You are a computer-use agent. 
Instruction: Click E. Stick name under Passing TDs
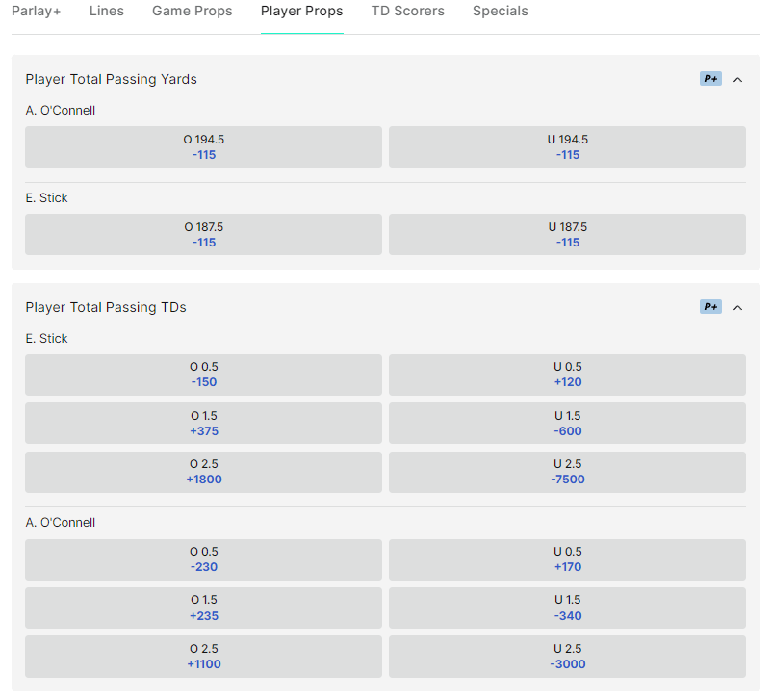47,338
